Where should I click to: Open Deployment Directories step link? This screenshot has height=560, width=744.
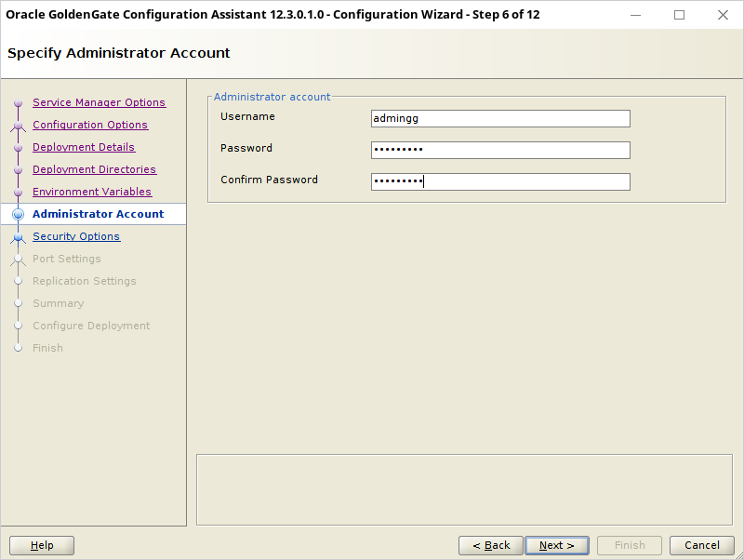[95, 169]
